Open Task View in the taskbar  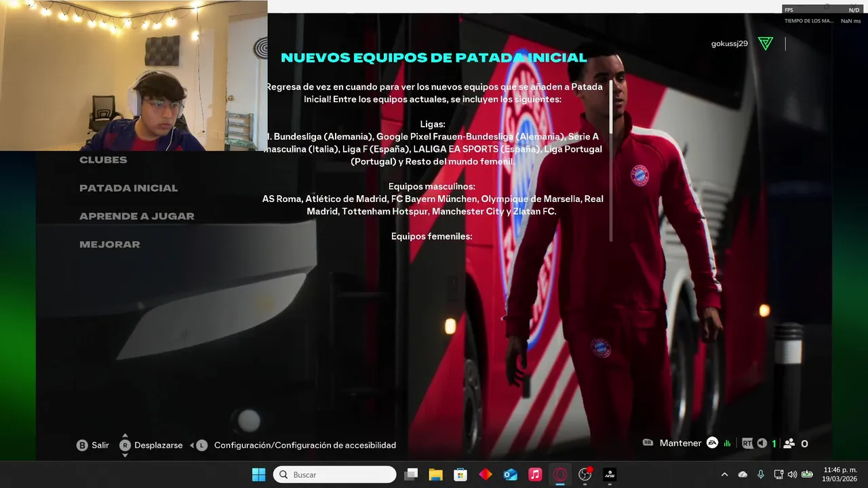coord(411,474)
